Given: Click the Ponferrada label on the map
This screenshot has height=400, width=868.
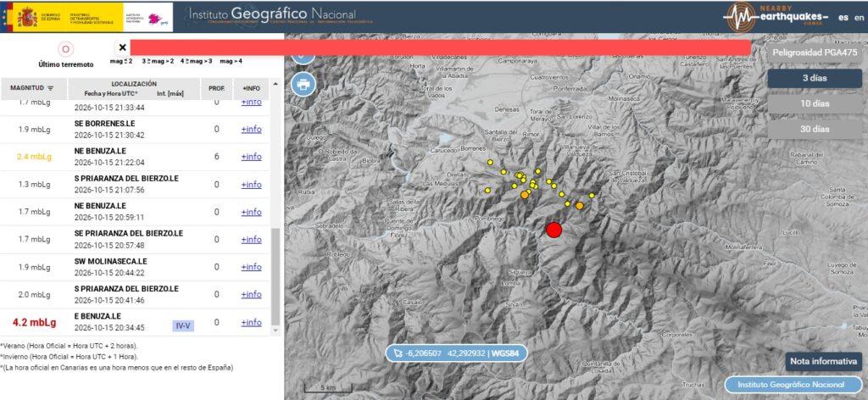Looking at the screenshot, I should 571,88.
